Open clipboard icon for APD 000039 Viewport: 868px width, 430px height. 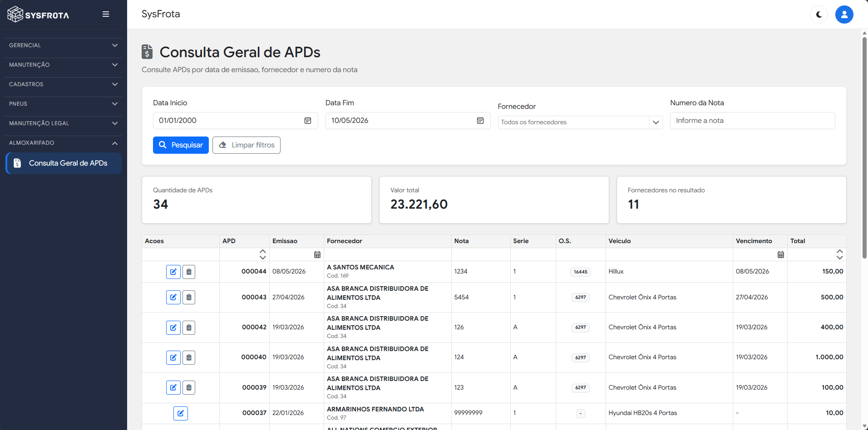pos(189,387)
